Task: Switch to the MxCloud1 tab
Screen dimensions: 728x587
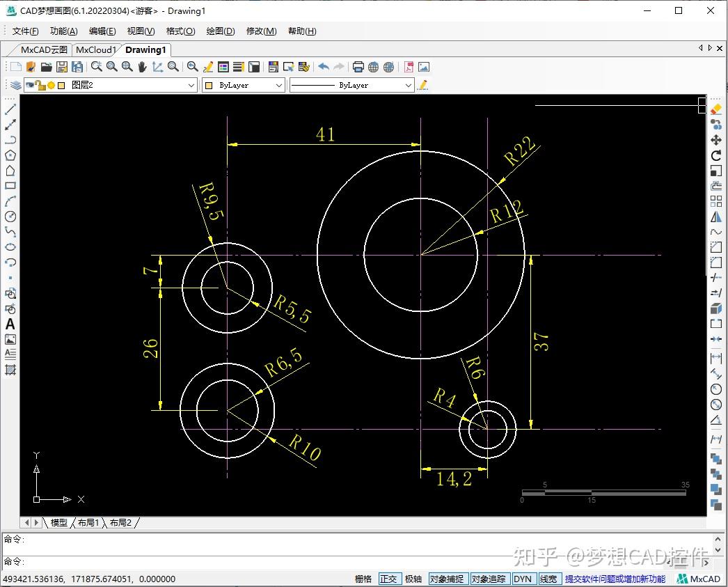Action: [96, 49]
